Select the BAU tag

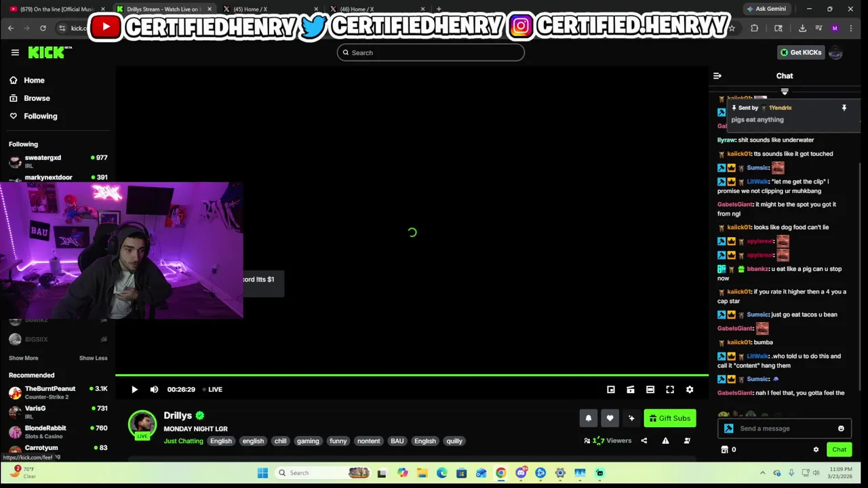click(x=397, y=441)
